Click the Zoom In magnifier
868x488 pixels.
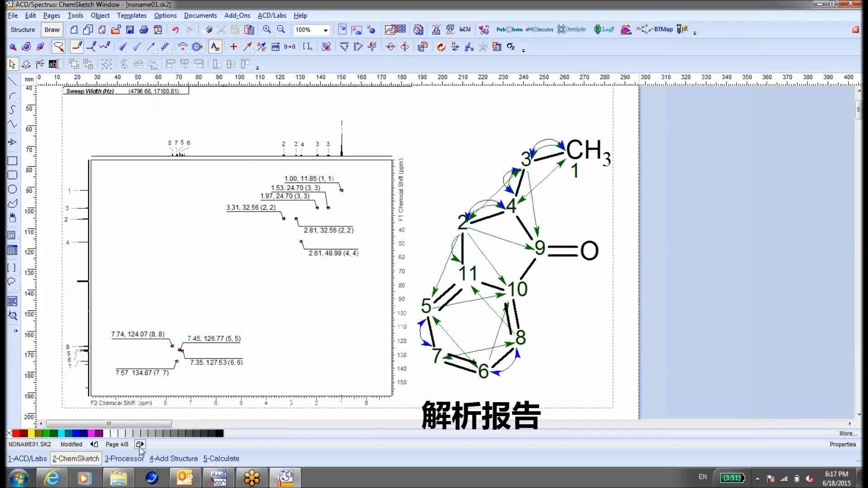(267, 30)
